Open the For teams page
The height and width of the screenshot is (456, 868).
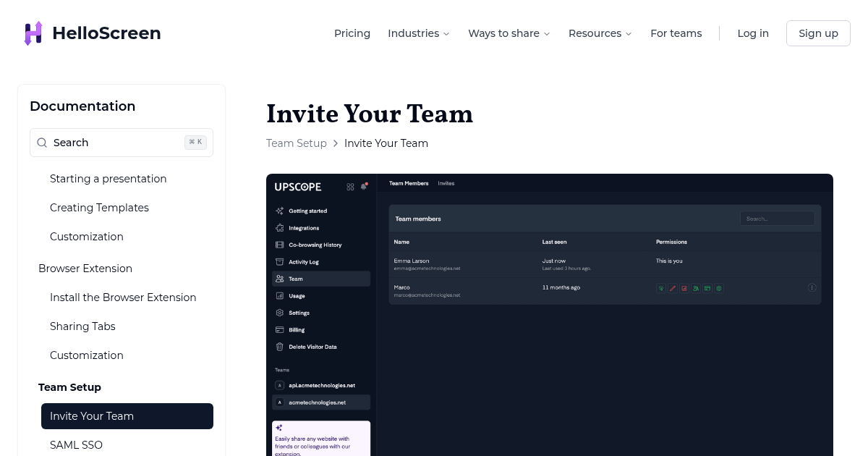tap(676, 33)
